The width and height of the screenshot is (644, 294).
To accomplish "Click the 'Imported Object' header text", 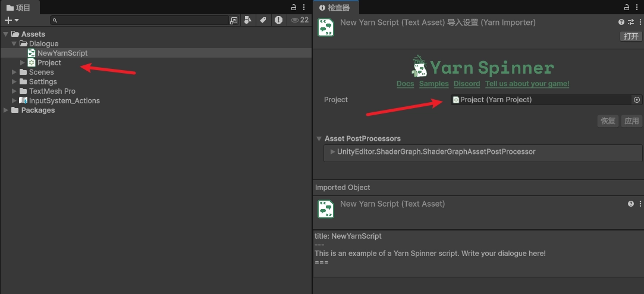I will tap(343, 188).
